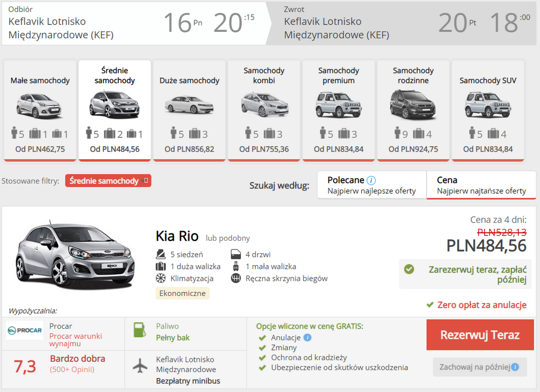The height and width of the screenshot is (392, 540).
Task: Click green checkmark beside Zarezerwuj teraz
Action: pos(409,269)
